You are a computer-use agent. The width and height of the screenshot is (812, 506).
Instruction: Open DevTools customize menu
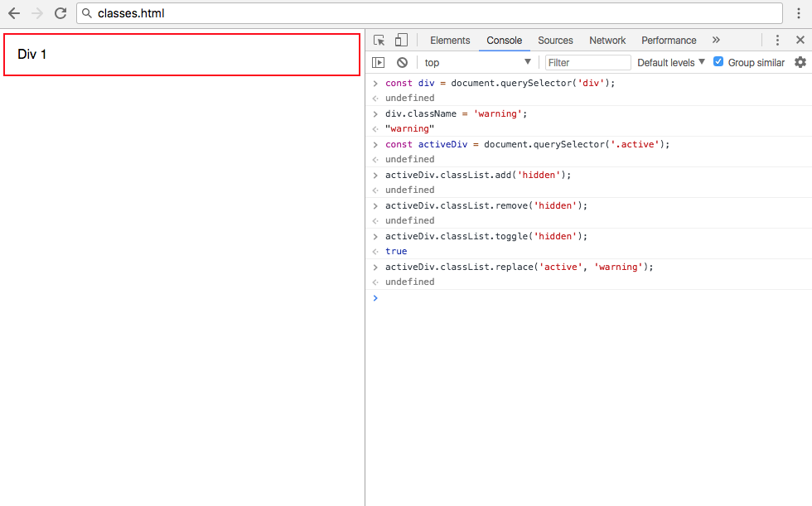coord(777,41)
